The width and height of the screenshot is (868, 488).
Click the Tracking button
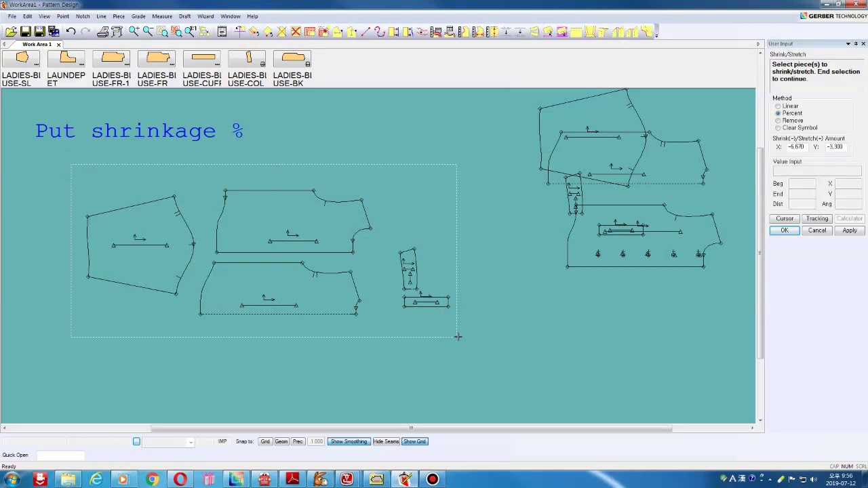817,219
